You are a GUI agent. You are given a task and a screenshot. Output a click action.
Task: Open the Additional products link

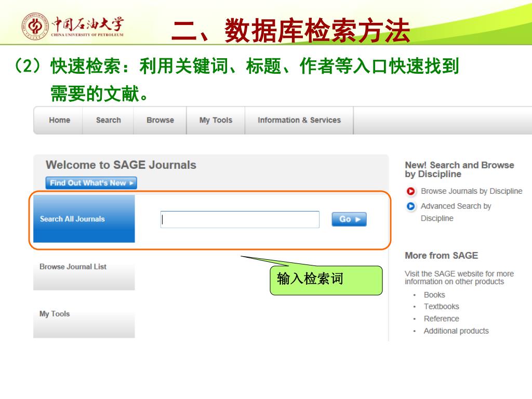click(456, 331)
